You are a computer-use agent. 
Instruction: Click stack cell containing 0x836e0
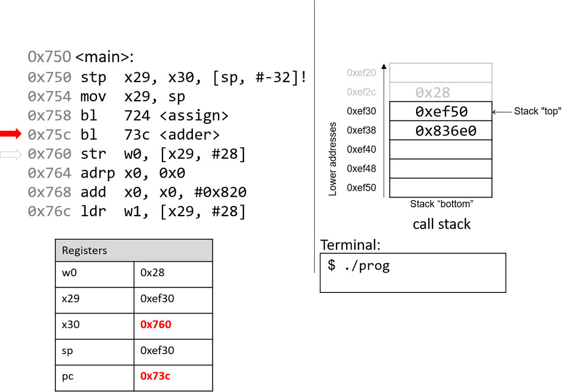click(x=440, y=131)
